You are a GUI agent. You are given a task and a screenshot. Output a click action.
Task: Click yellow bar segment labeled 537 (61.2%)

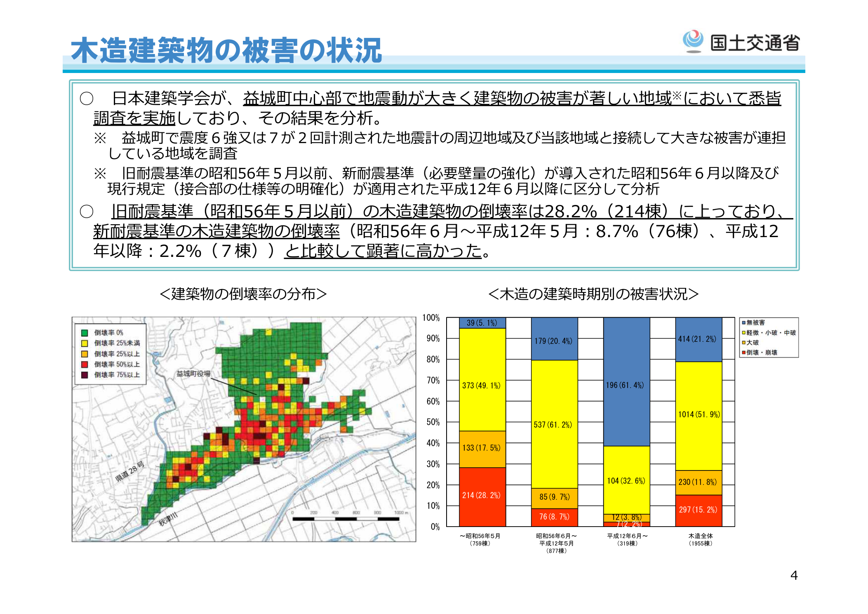point(554,424)
